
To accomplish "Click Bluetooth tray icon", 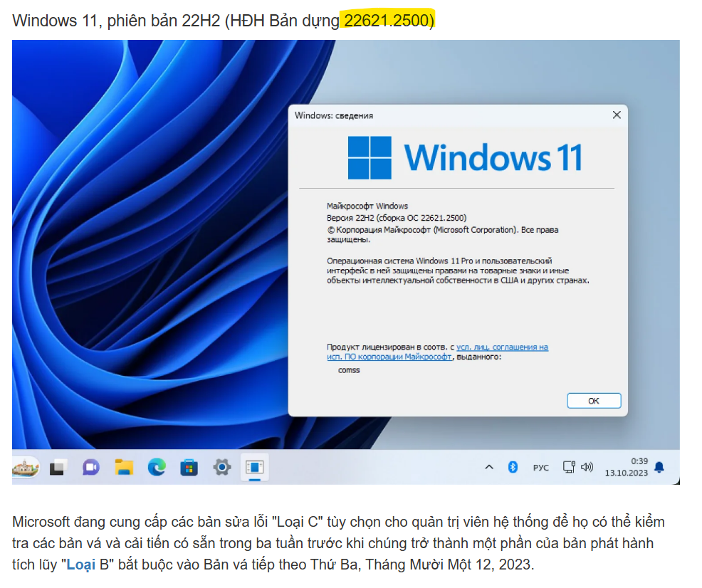I will point(513,467).
